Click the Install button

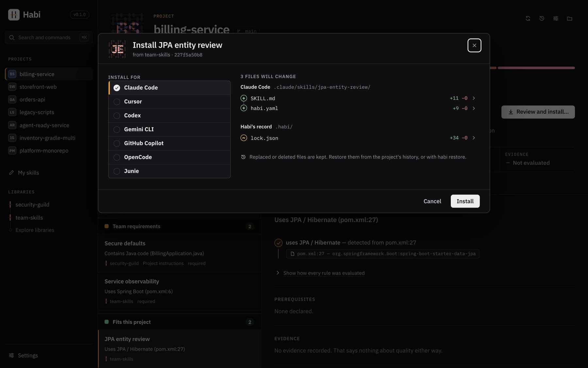coord(465,201)
